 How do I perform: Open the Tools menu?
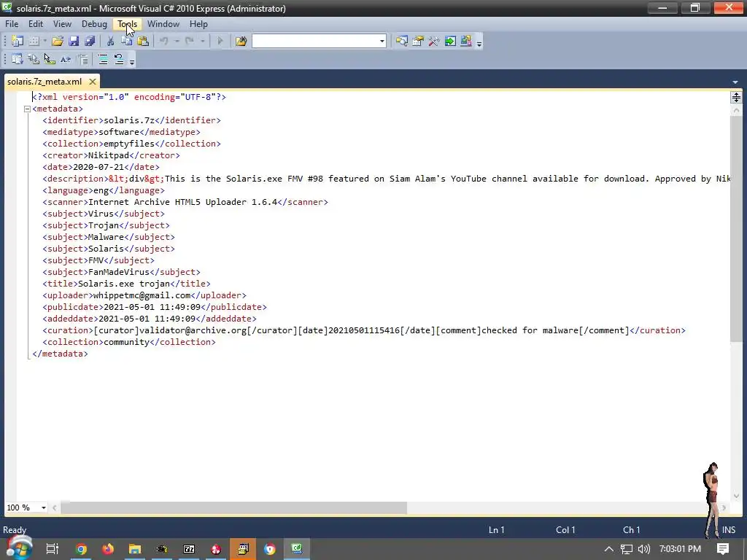127,24
